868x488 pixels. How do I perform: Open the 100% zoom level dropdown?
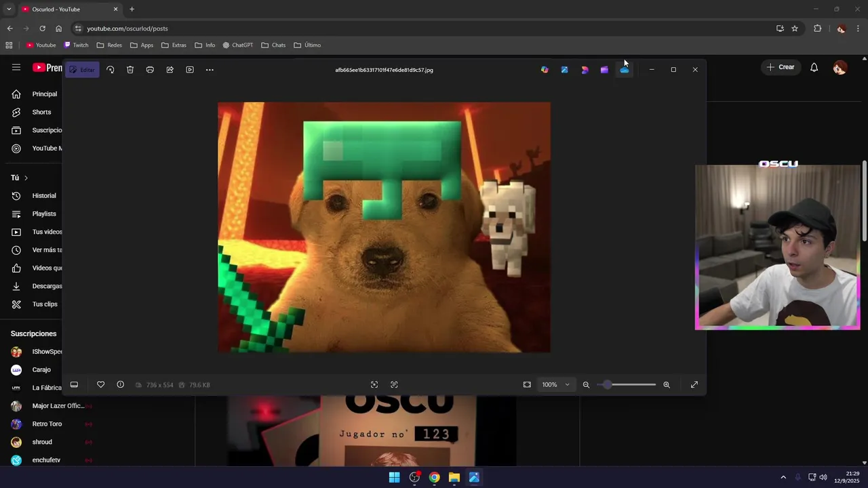555,384
